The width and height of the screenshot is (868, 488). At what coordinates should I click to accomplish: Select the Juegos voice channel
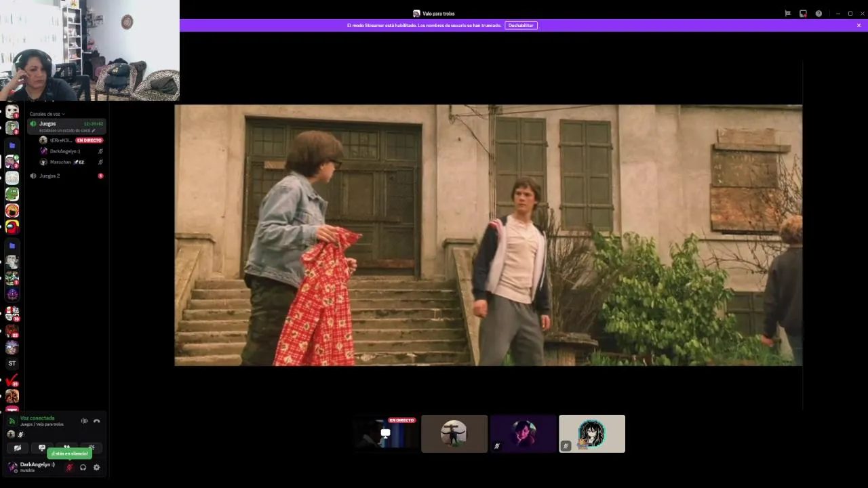[66, 126]
